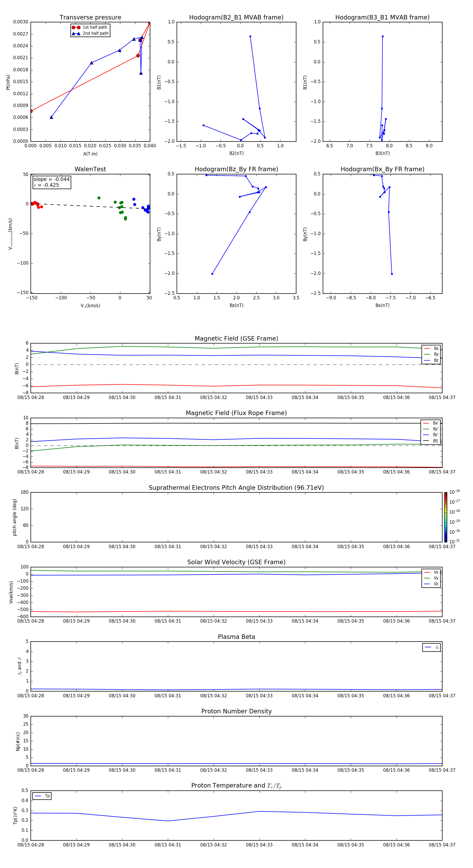473x868 pixels.
Task: Click the pitch angle colorbar
Action: [446, 517]
